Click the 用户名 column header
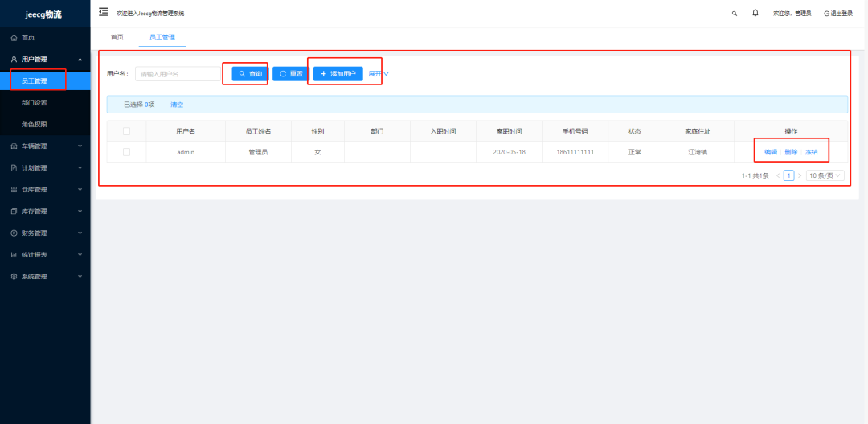868x424 pixels. click(186, 131)
